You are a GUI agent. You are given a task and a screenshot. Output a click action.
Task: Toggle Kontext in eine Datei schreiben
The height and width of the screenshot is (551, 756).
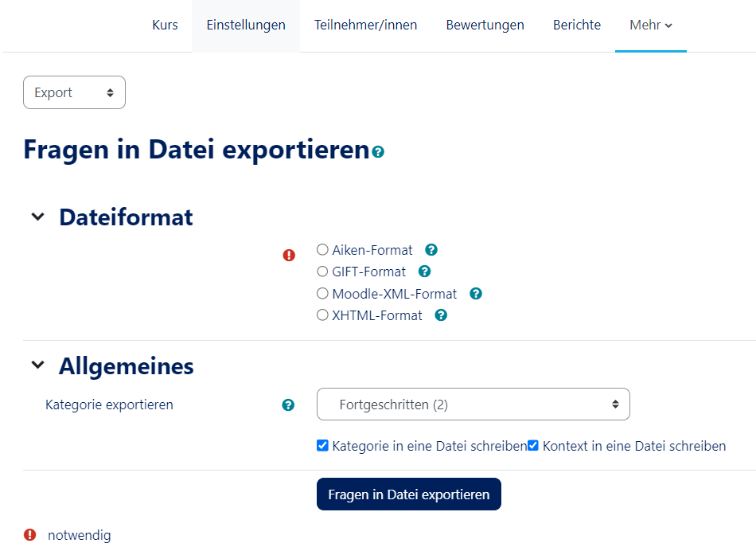533,446
